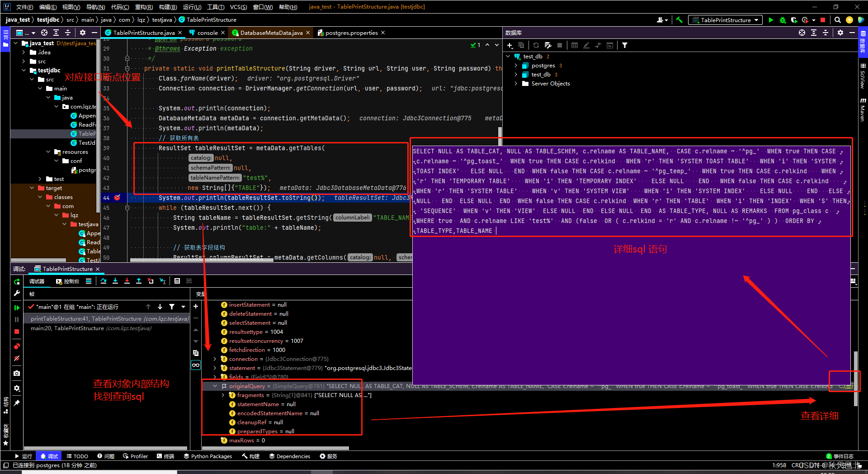The width and height of the screenshot is (868, 474).
Task: Open the database panel settings gear
Action: pos(840,33)
